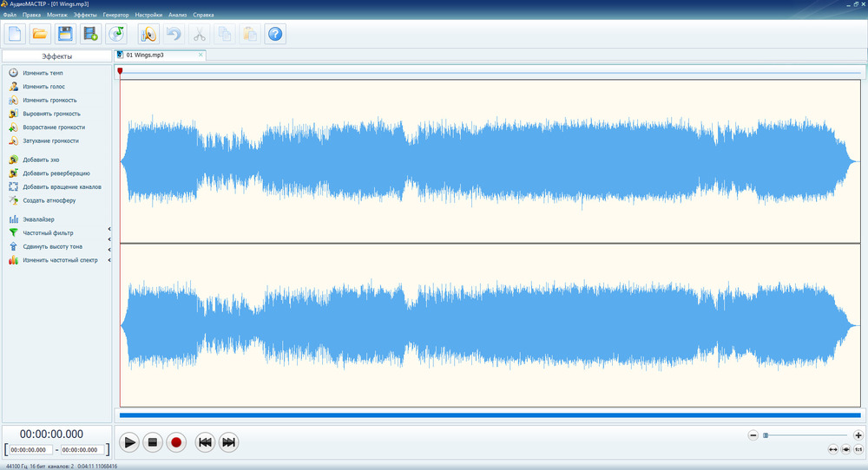Save the project with the floppy disk icon
Viewport: 868px width, 470px height.
point(65,34)
